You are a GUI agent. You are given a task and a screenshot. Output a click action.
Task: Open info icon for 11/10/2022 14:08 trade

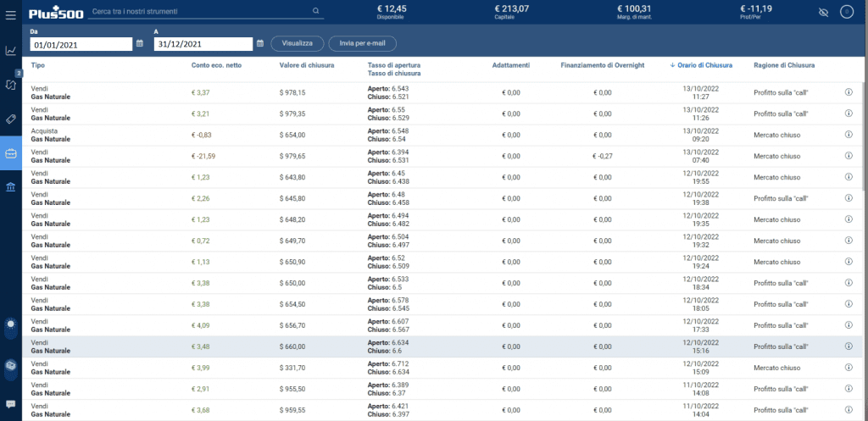click(x=848, y=388)
